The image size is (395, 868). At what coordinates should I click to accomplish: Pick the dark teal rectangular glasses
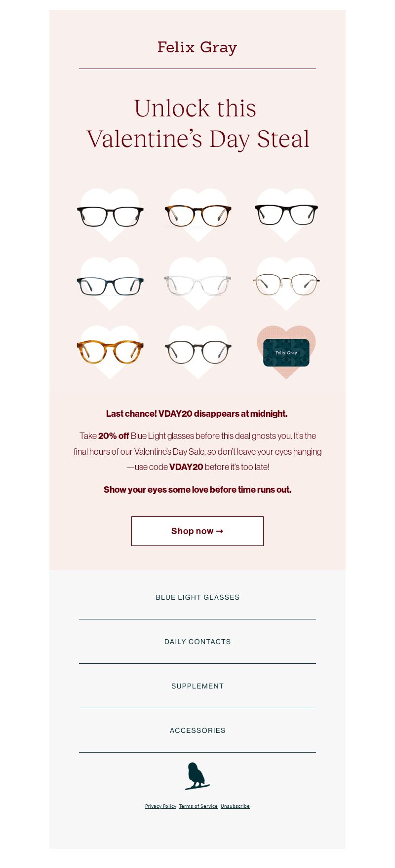point(110,284)
